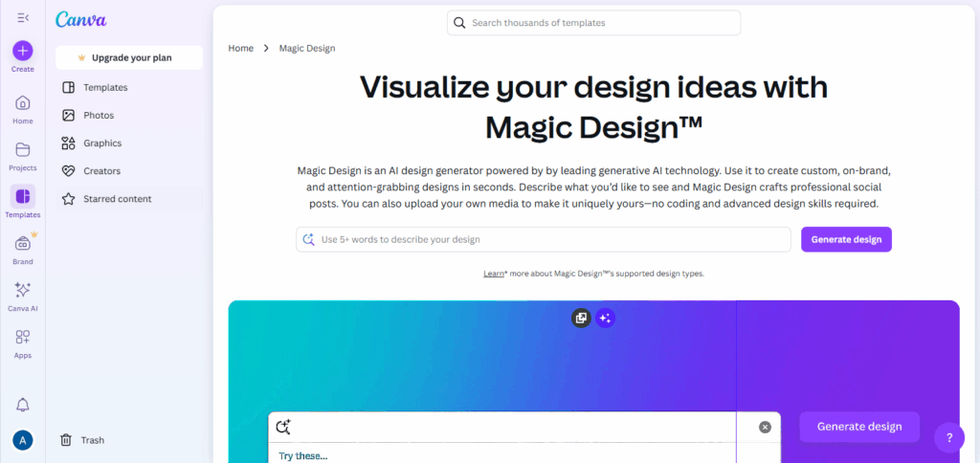
Task: Open Graphics menu entry
Action: pyautogui.click(x=129, y=143)
